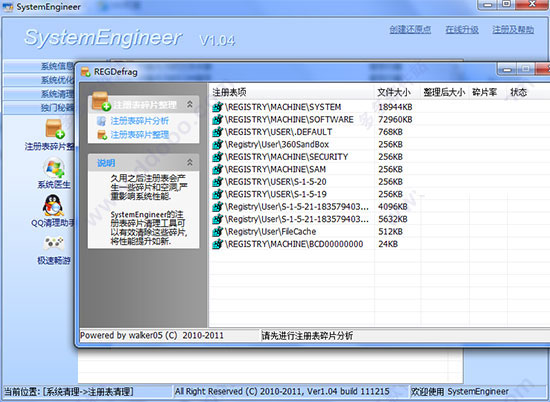Open the 系统清理 tab in SystemEngineer
Screen dimensions: 550x402
[39, 94]
